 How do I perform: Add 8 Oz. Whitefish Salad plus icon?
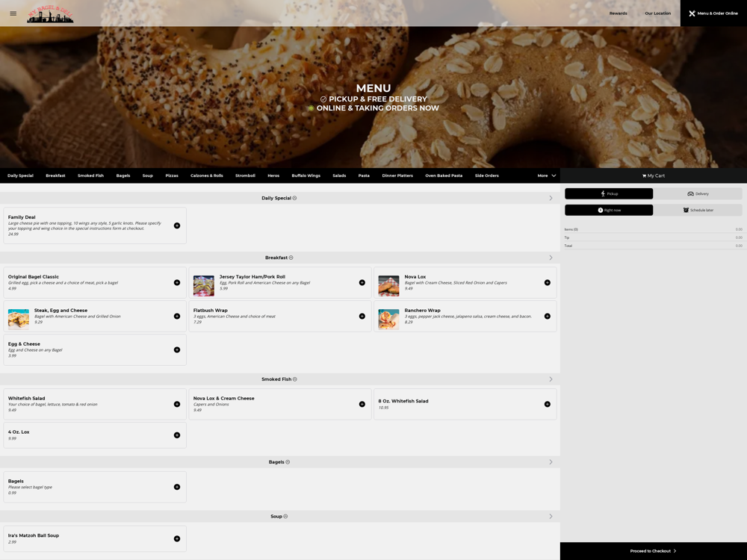[x=548, y=404]
